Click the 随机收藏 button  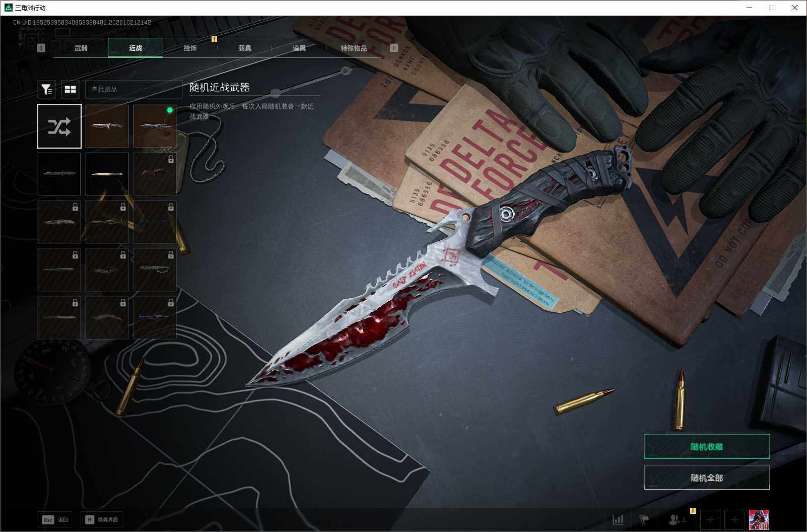point(707,446)
